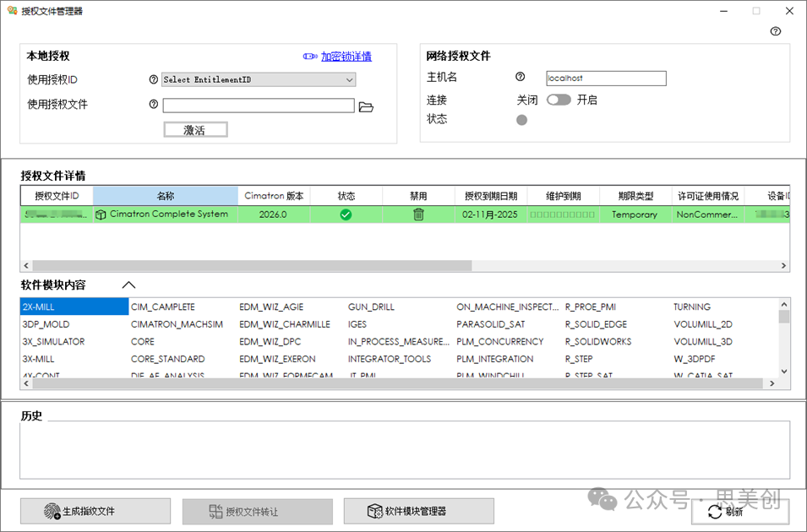
Task: Click the NonCommer... license usage cell
Action: click(707, 214)
